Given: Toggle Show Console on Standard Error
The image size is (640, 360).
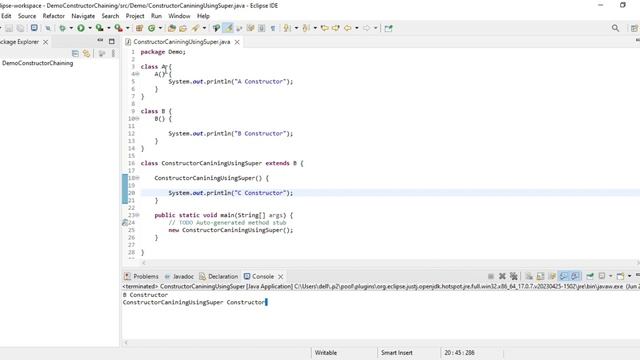Looking at the screenshot, I should tap(575, 276).
